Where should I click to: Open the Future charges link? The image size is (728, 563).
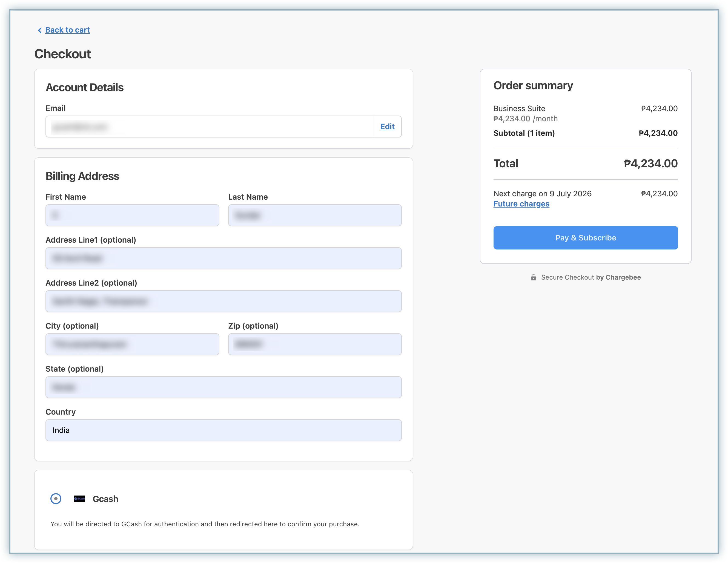pos(521,204)
